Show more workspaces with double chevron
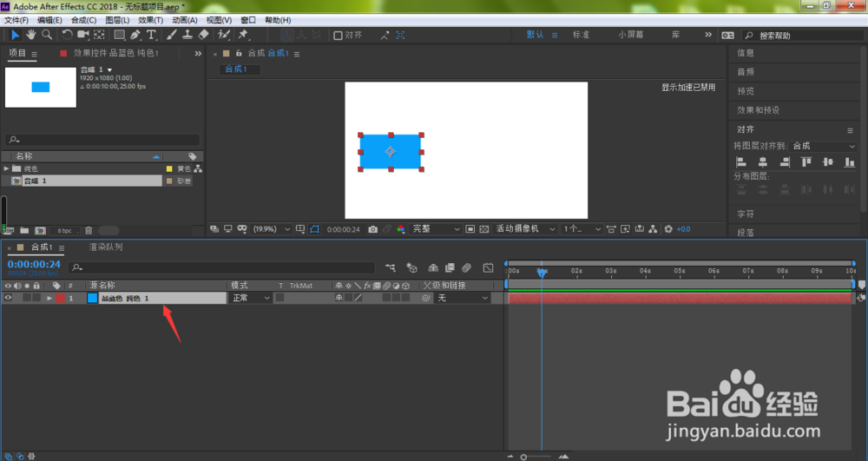The height and width of the screenshot is (461, 868). click(x=708, y=35)
